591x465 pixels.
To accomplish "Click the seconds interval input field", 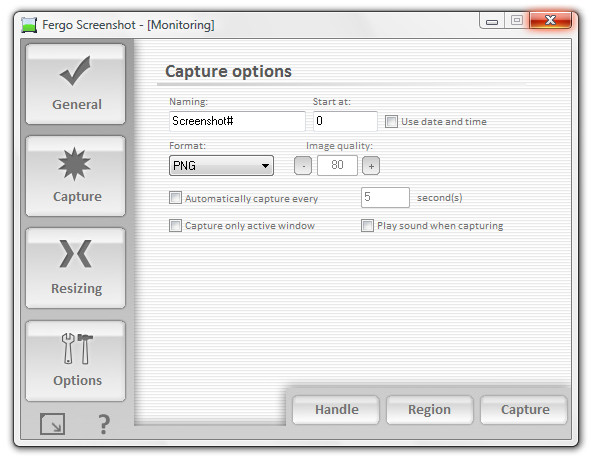I will 385,197.
